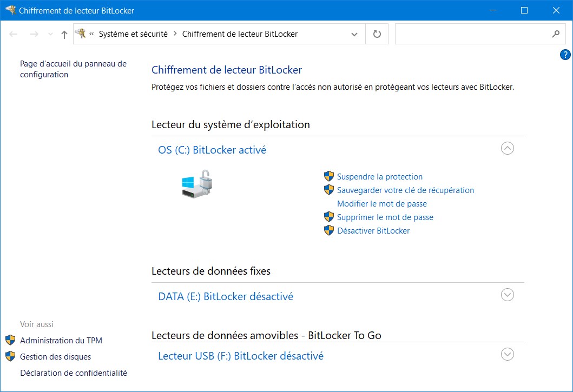Click the Voir aussi label
This screenshot has width=573, height=392.
[x=37, y=324]
